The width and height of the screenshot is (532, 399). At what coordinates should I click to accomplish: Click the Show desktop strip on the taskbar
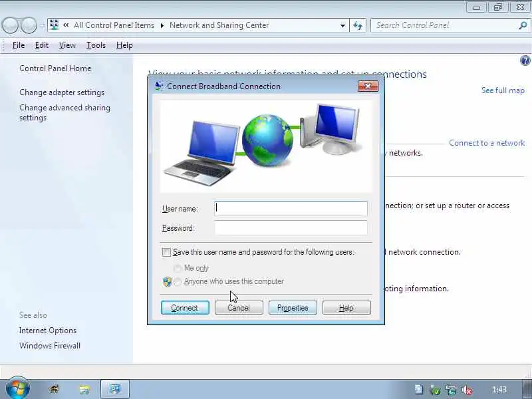(x=527, y=389)
